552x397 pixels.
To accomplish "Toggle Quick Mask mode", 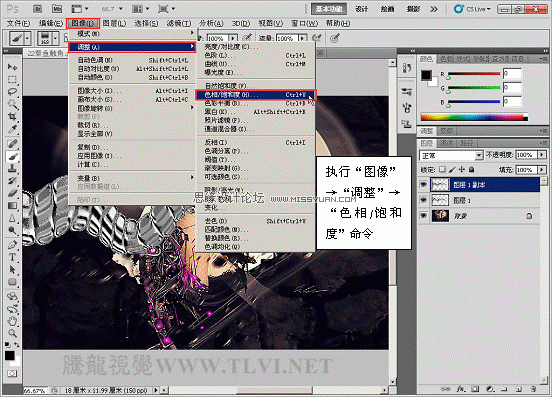I will coord(12,373).
